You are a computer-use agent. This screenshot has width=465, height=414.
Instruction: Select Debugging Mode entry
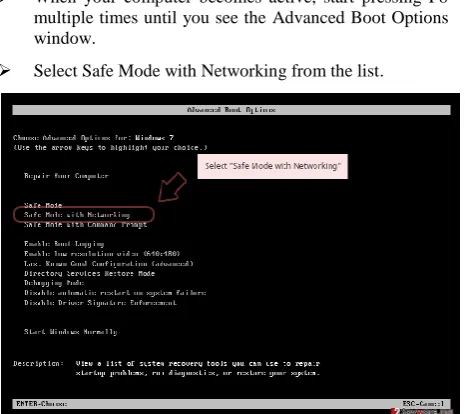pos(54,283)
